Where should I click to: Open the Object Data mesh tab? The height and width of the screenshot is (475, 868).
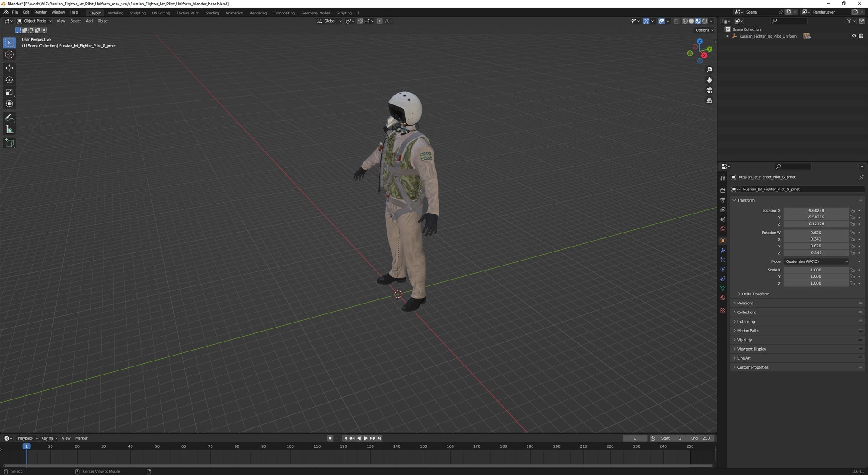pos(722,288)
